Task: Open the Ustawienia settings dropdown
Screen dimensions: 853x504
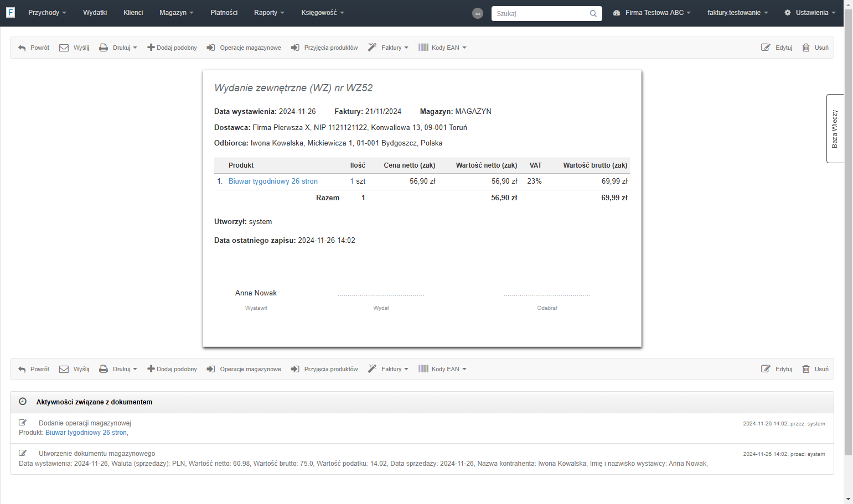Action: pos(810,13)
